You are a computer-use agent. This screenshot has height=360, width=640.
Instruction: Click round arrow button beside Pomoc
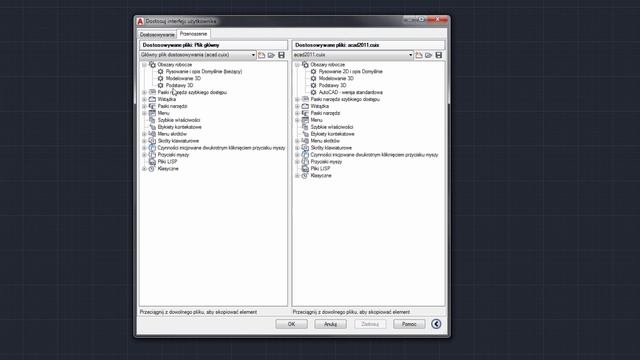436,324
